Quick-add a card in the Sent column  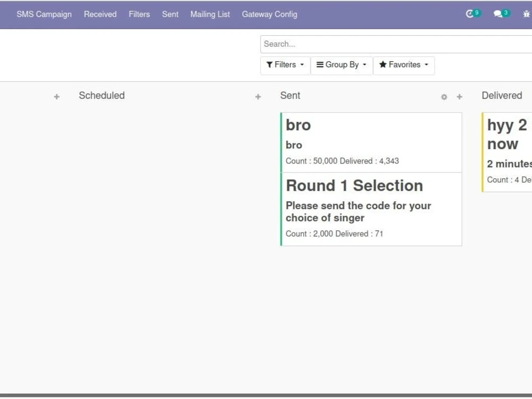click(460, 97)
